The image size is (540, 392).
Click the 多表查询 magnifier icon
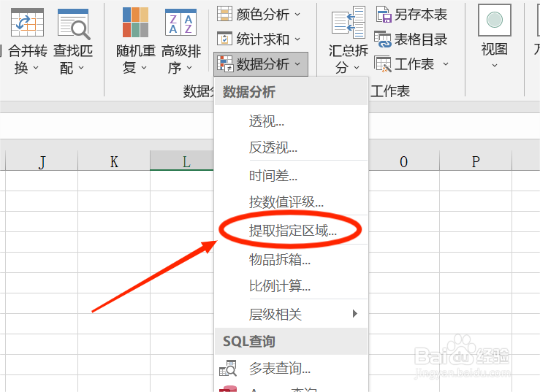(x=228, y=368)
